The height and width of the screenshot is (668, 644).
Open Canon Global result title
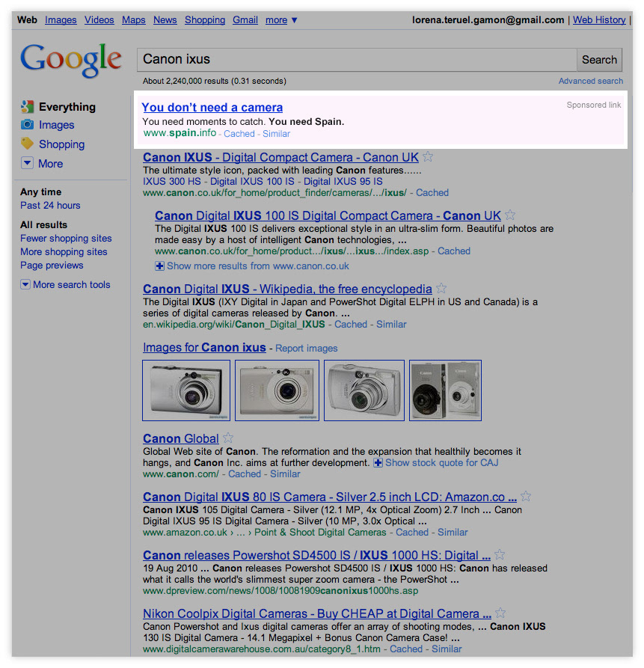click(x=180, y=438)
